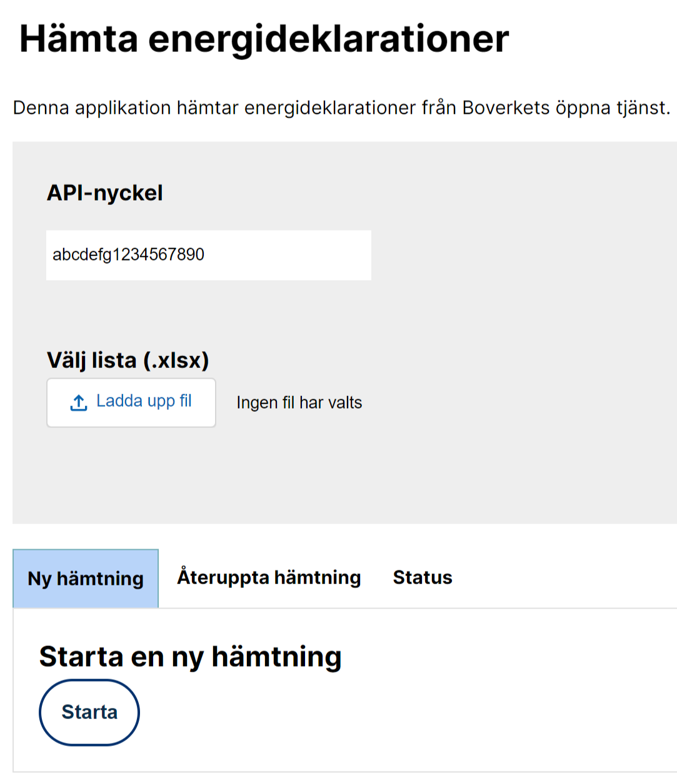
Task: Open file picker via Ladda upp fil
Action: [131, 403]
